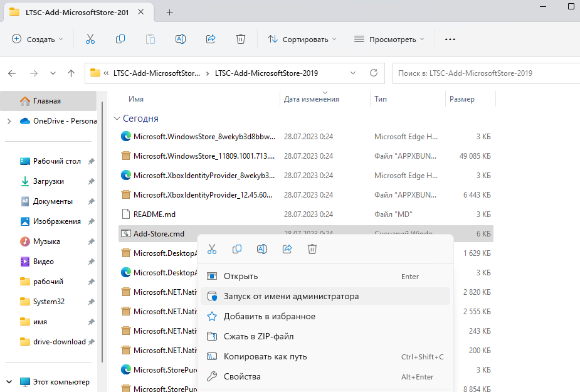Choose Копировать как путь
Screen dimensions: 580x392
(325, 356)
